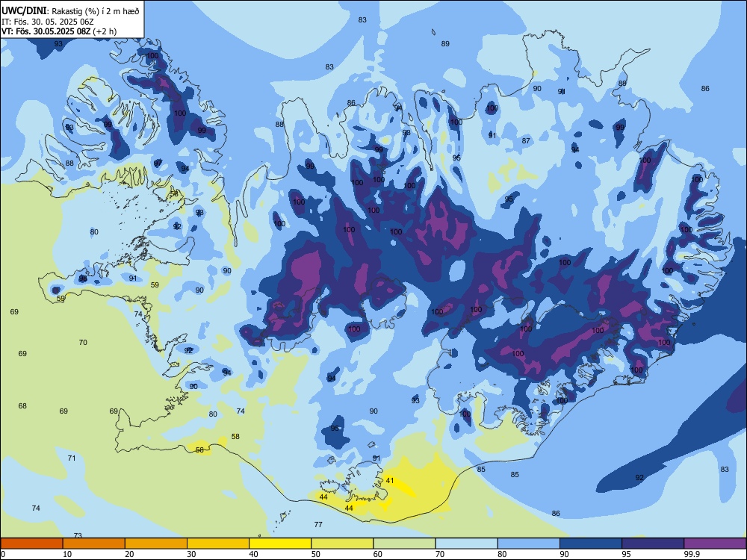747x560 pixels.
Task: Select the 30–40 golden legend swatch
Action: [218, 544]
